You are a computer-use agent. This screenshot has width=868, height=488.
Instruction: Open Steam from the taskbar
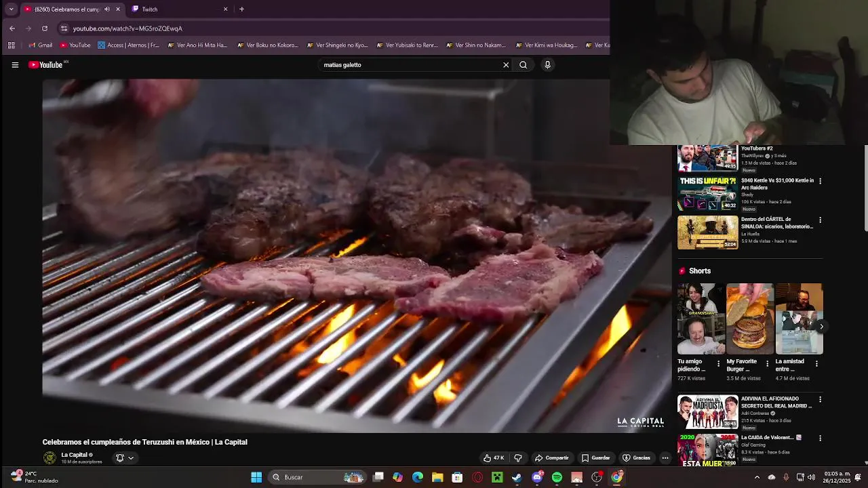tap(517, 477)
